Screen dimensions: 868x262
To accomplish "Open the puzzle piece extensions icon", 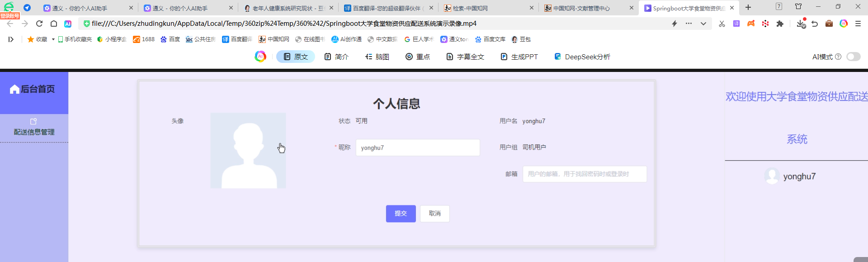I will 780,24.
